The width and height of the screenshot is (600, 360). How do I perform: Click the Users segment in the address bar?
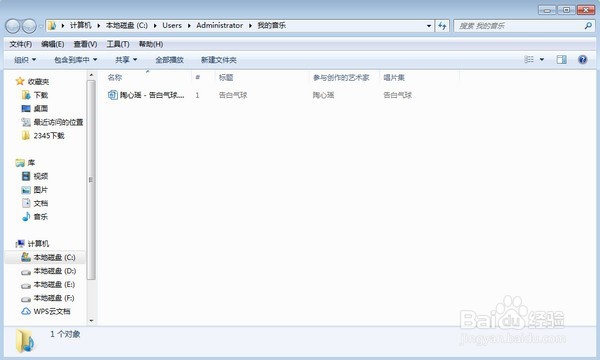(172, 26)
